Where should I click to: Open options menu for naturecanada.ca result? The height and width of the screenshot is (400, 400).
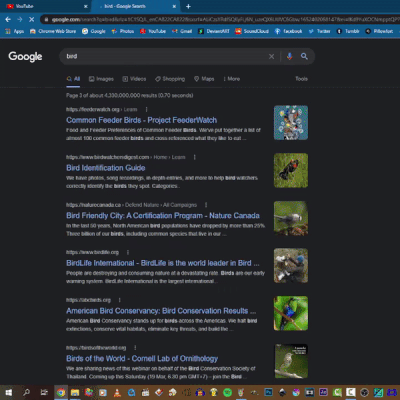click(x=206, y=205)
